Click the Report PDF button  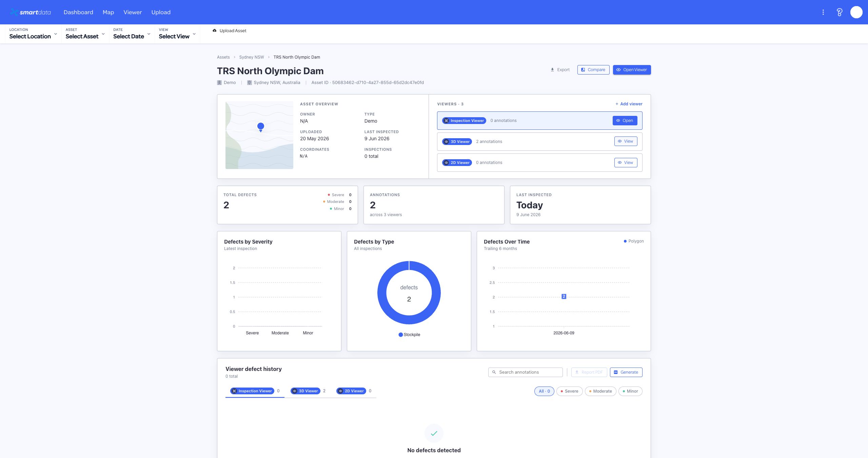589,372
